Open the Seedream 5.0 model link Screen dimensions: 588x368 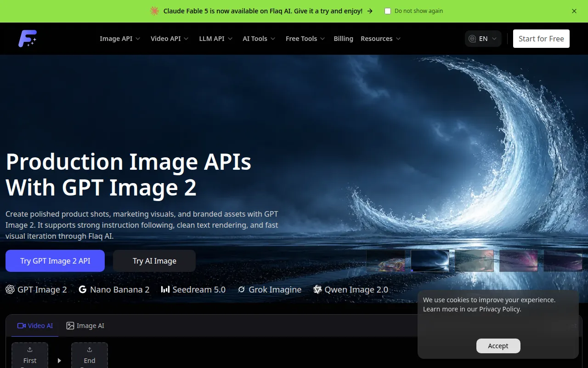(193, 289)
